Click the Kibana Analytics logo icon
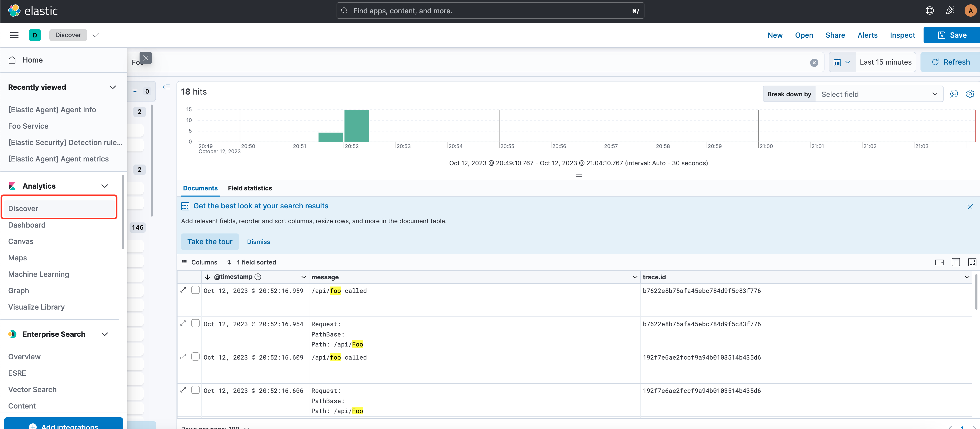Image resolution: width=980 pixels, height=429 pixels. tap(12, 186)
